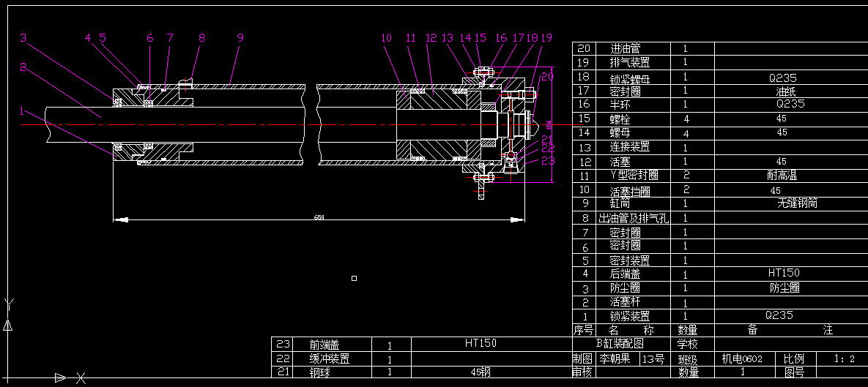Select the 排气装置 name cell
Screen dimensions: 868x387
tap(630, 62)
